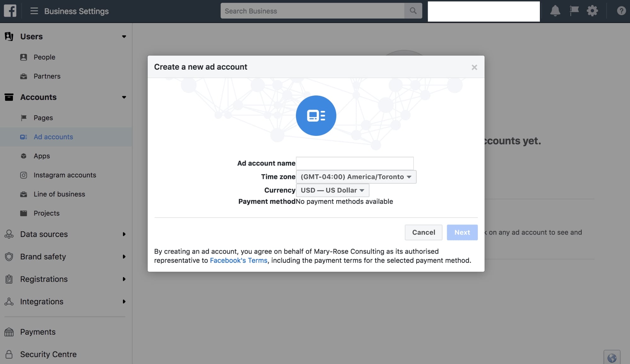Click the Brand safety menu item

click(x=43, y=256)
